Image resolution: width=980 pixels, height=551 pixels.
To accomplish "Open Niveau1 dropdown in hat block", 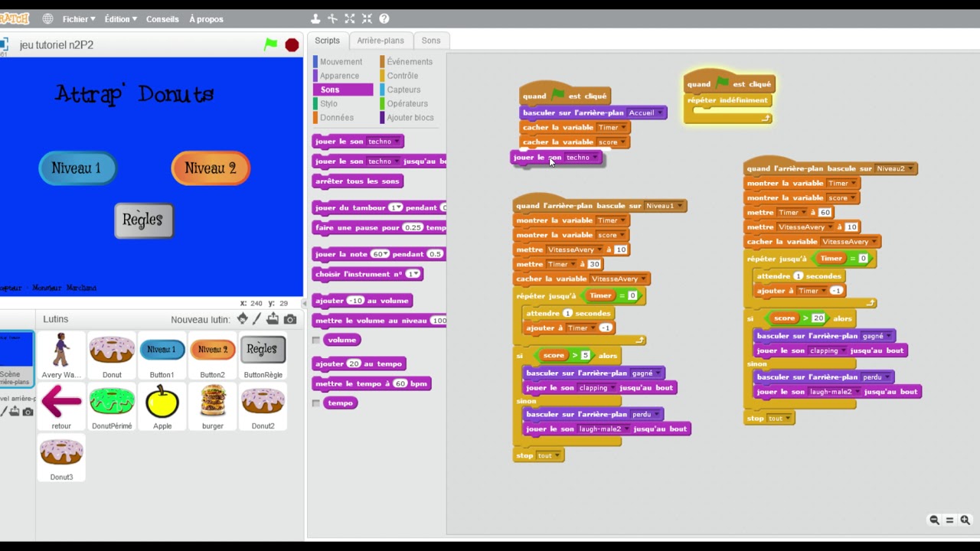I will [x=680, y=206].
